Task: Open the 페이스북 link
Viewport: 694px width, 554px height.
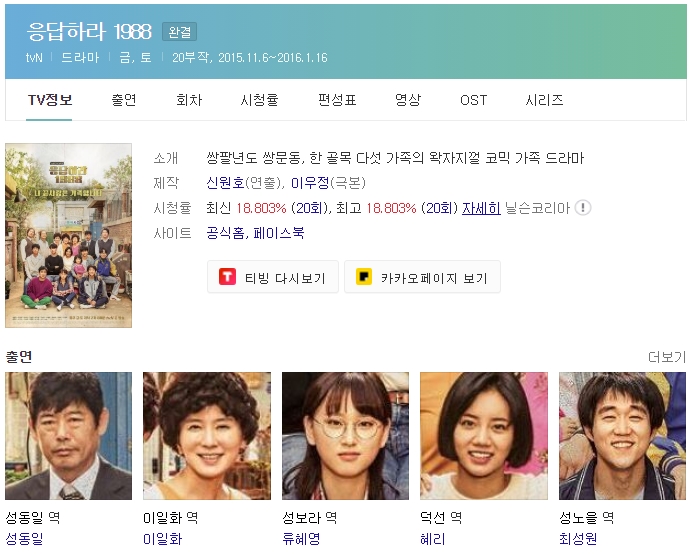Action: coord(279,233)
